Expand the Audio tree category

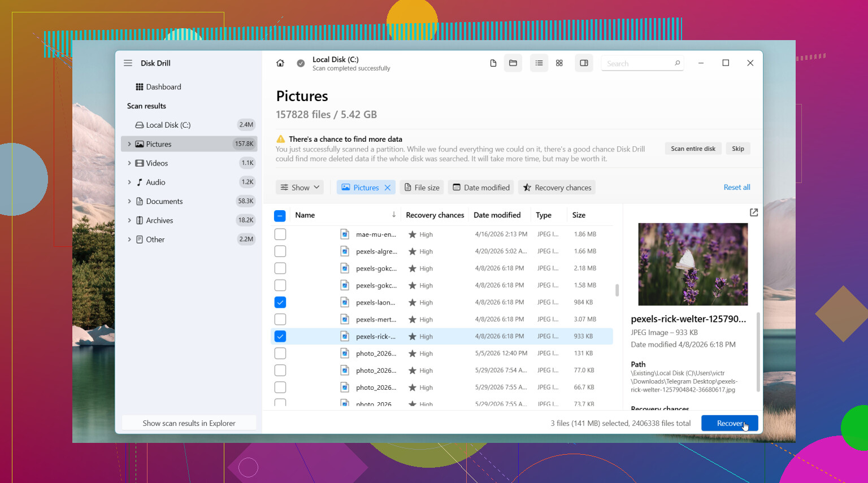(x=129, y=182)
